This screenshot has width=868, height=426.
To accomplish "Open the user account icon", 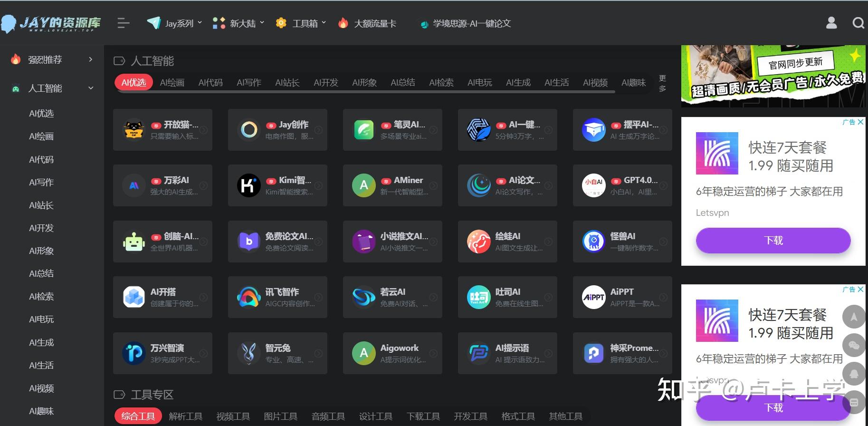I will click(x=831, y=23).
